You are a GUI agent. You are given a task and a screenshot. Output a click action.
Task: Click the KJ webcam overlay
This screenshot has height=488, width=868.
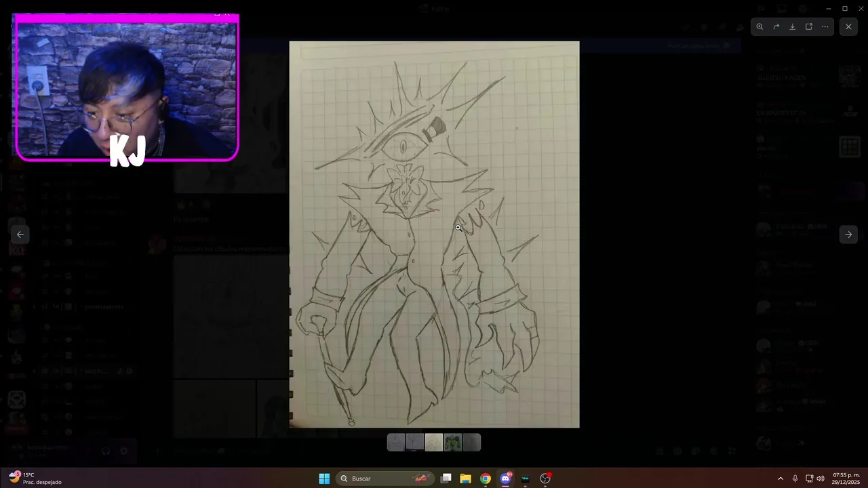click(x=127, y=88)
